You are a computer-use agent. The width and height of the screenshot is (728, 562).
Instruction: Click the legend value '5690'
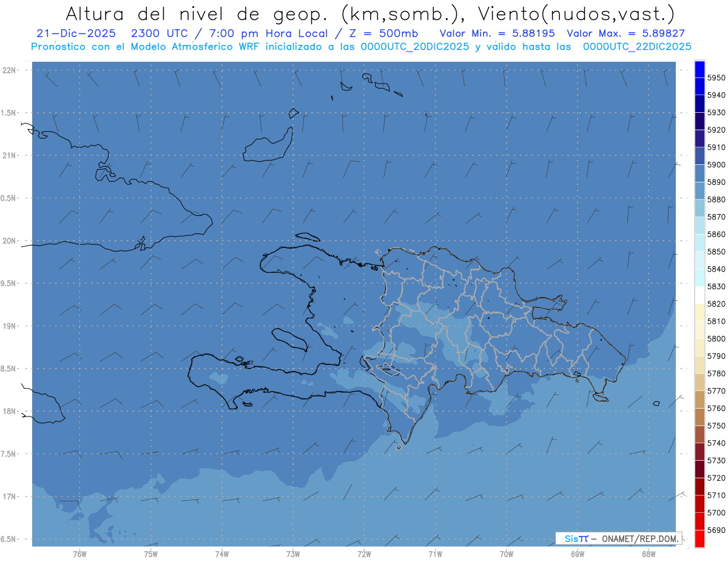(x=716, y=530)
